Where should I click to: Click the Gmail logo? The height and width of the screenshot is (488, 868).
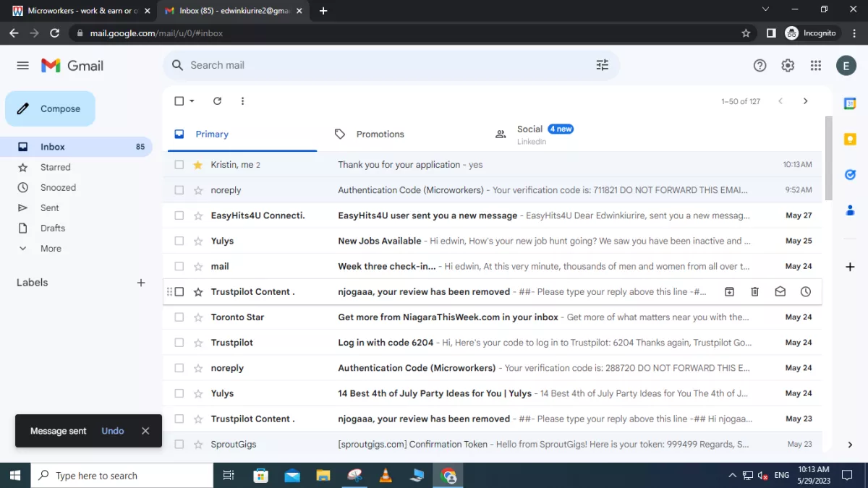point(72,66)
